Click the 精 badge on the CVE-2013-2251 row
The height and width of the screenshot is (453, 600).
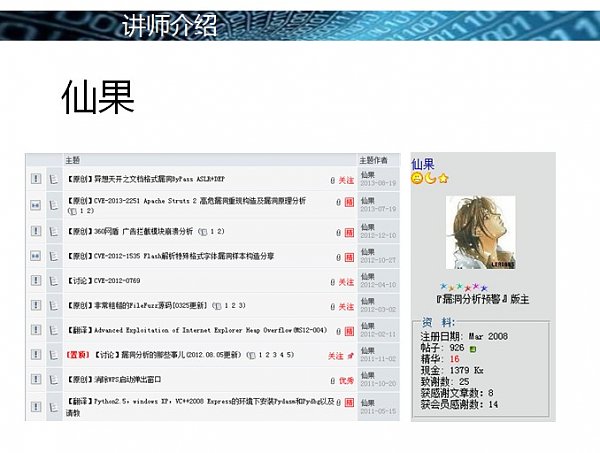(x=349, y=202)
